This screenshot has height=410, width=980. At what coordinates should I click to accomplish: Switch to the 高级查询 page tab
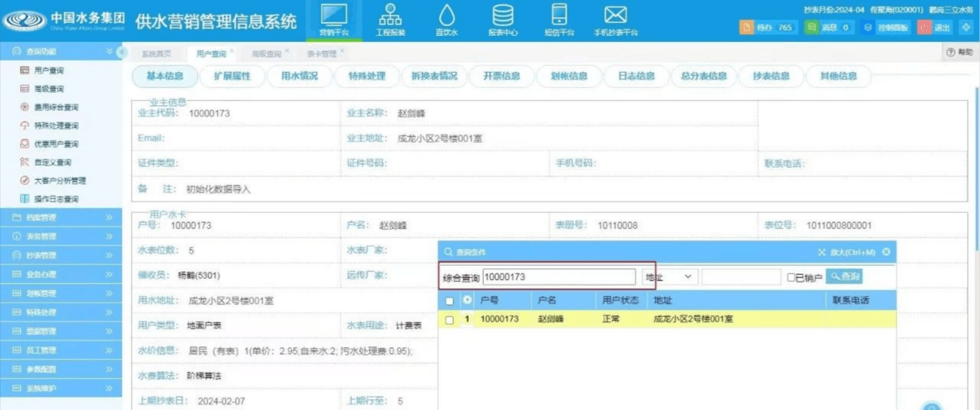coord(266,54)
